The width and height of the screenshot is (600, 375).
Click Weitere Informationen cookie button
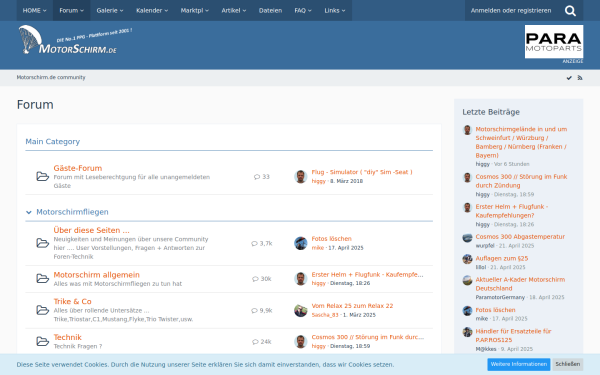click(x=518, y=364)
